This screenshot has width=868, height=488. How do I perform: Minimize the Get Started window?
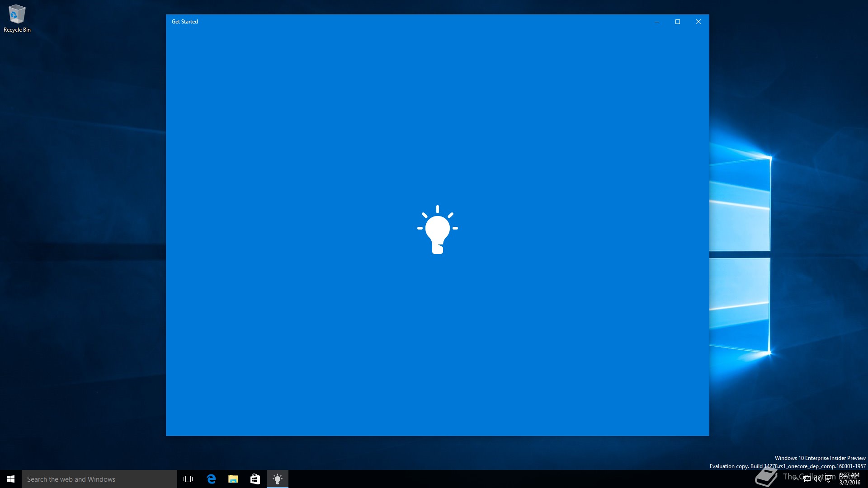pos(657,22)
